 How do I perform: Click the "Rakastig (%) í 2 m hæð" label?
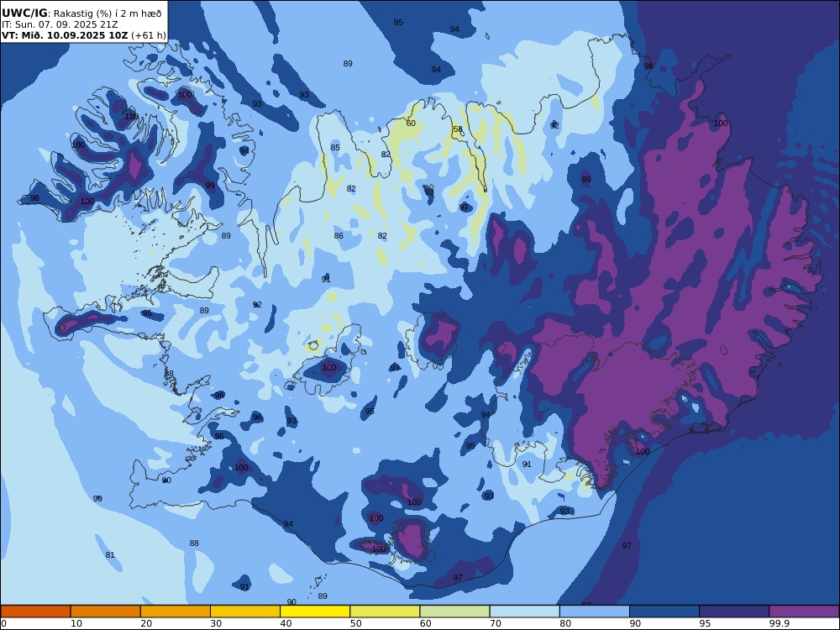[x=108, y=14]
